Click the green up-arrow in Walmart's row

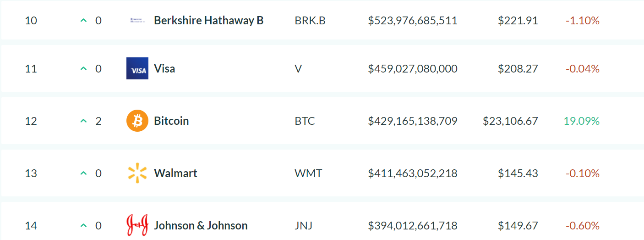[x=83, y=173]
